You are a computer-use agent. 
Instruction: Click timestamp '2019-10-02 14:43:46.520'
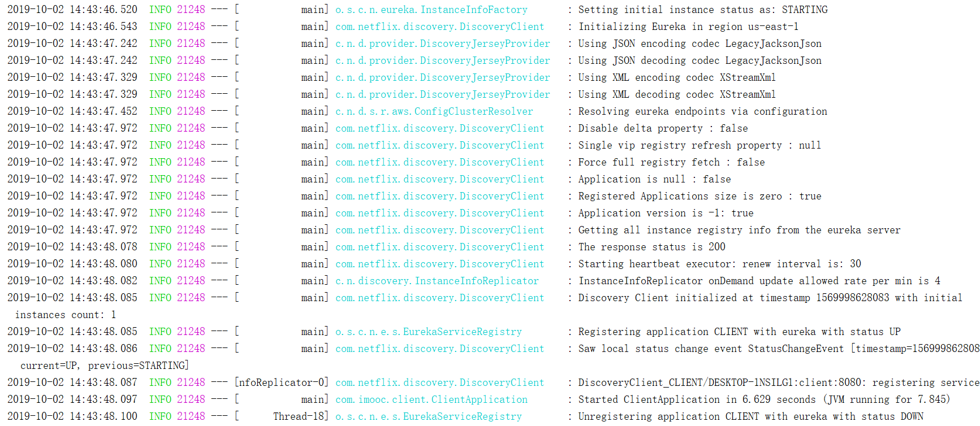pos(72,10)
